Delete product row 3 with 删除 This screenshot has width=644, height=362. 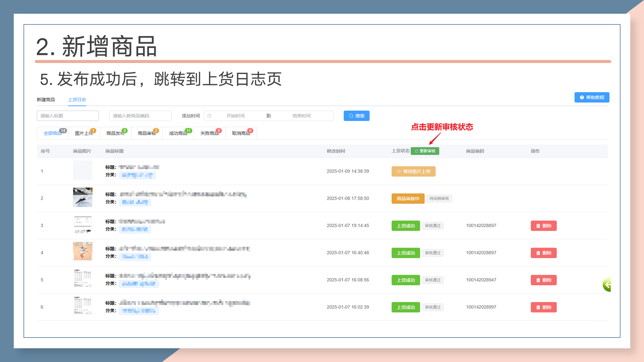(x=543, y=226)
